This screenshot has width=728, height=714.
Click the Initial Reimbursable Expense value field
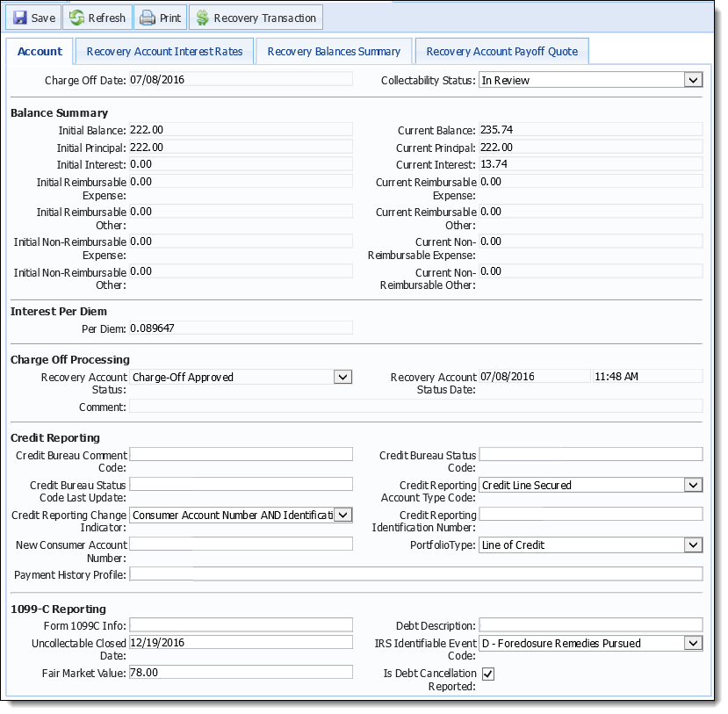pyautogui.click(x=241, y=181)
